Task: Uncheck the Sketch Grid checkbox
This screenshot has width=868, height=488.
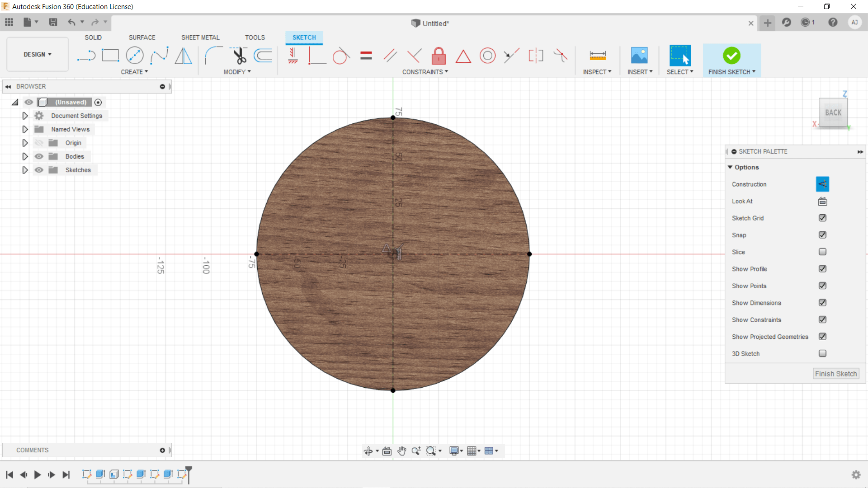Action: (822, 218)
